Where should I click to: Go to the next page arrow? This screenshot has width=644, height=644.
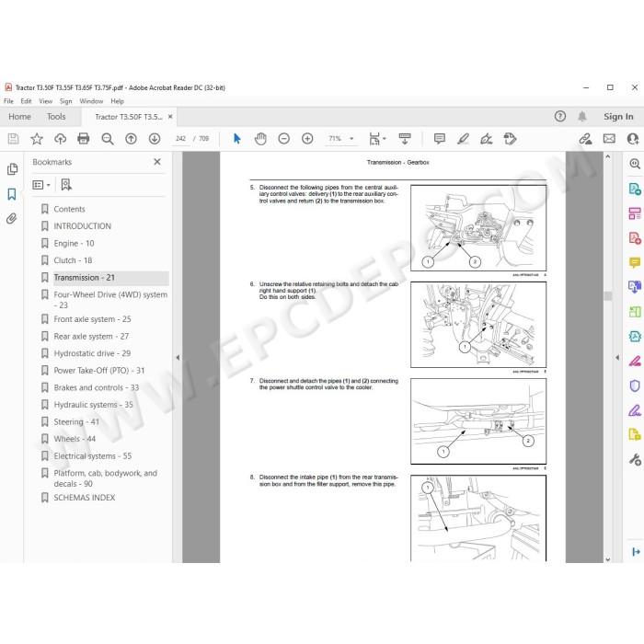(155, 139)
